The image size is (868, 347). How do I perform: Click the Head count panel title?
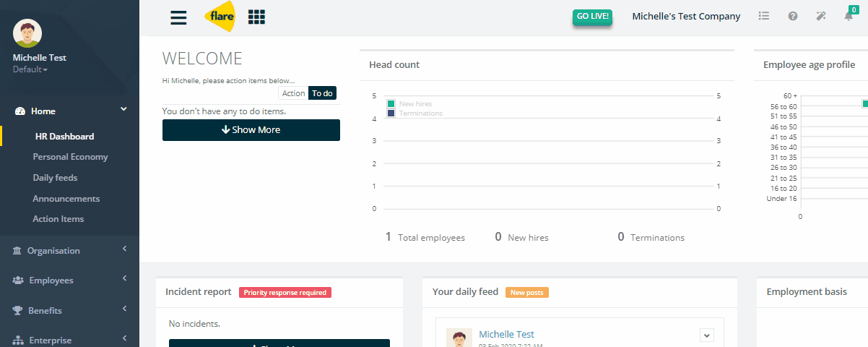[394, 65]
